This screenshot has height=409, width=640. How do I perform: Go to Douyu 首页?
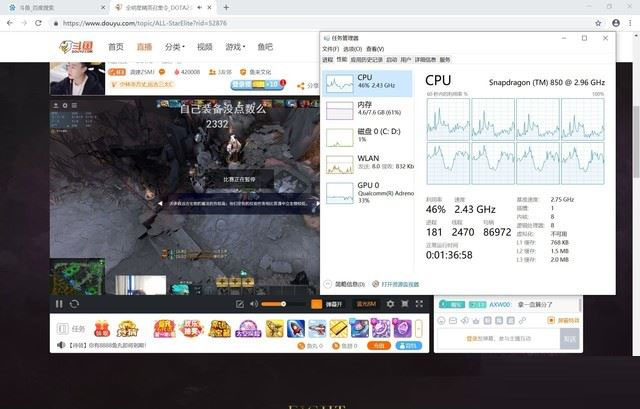tap(116, 47)
